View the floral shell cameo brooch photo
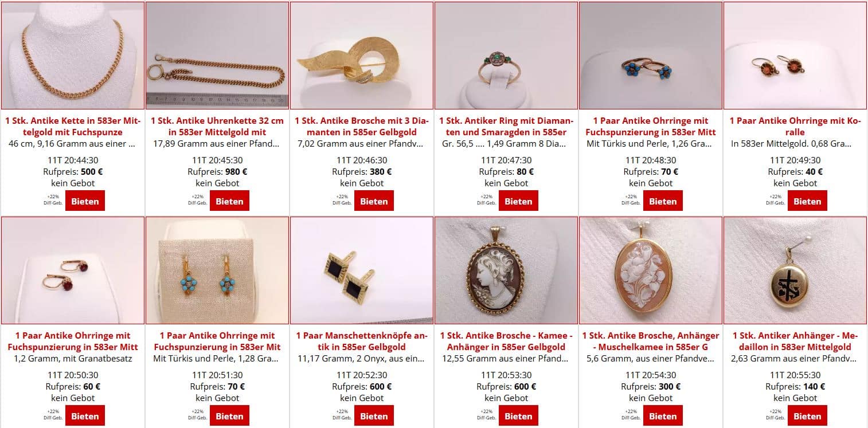 click(x=651, y=270)
